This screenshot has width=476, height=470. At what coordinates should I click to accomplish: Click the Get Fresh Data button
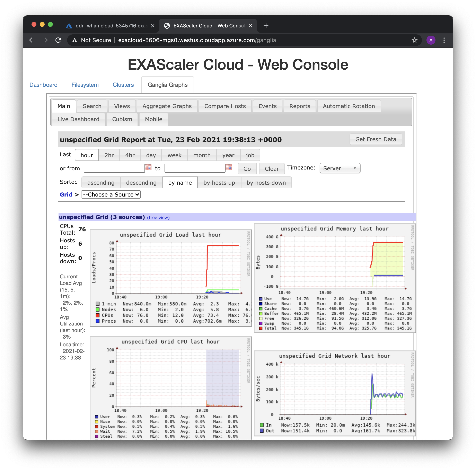376,139
